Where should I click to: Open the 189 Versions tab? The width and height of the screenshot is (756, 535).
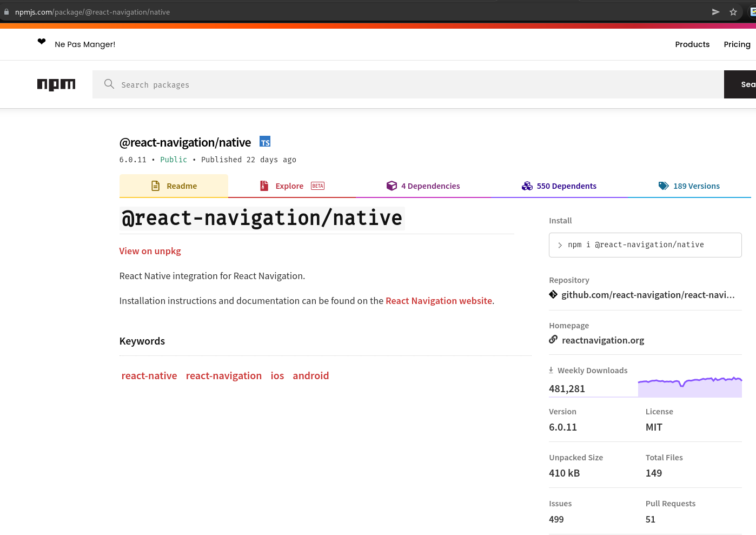[697, 186]
